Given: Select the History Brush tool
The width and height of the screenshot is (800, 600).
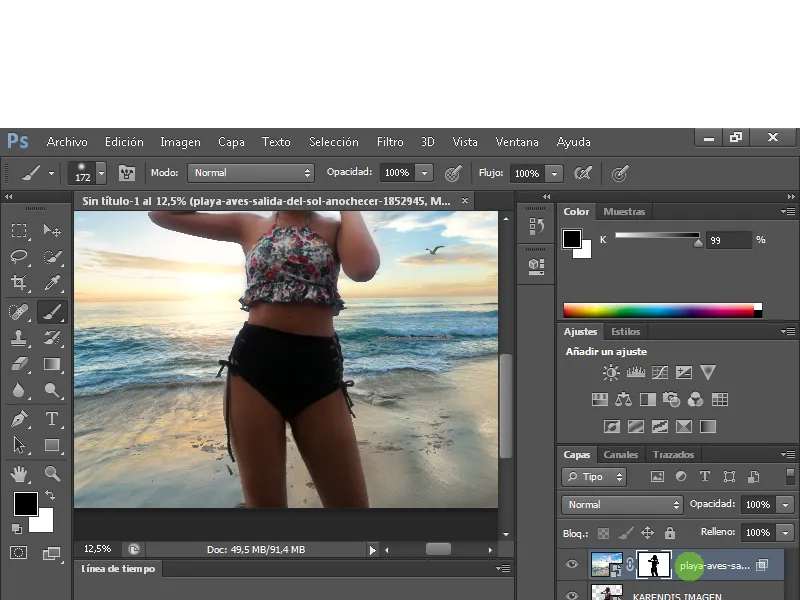Looking at the screenshot, I should tap(52, 338).
